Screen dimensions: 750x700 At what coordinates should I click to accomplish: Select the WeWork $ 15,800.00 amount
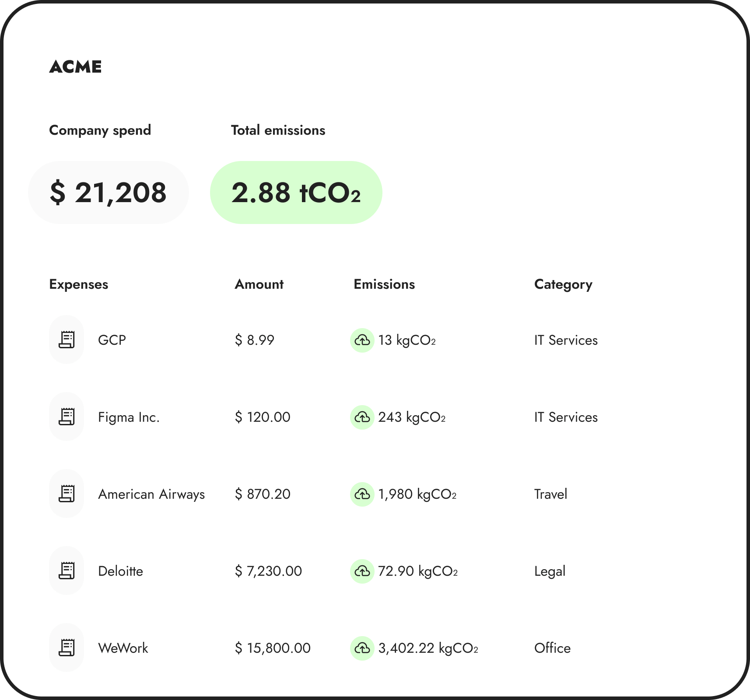[273, 648]
